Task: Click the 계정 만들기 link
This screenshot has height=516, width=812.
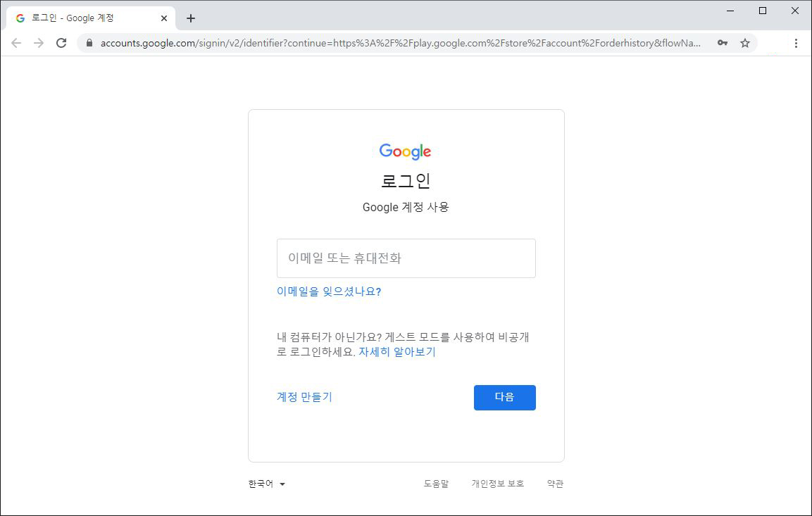Action: 304,397
